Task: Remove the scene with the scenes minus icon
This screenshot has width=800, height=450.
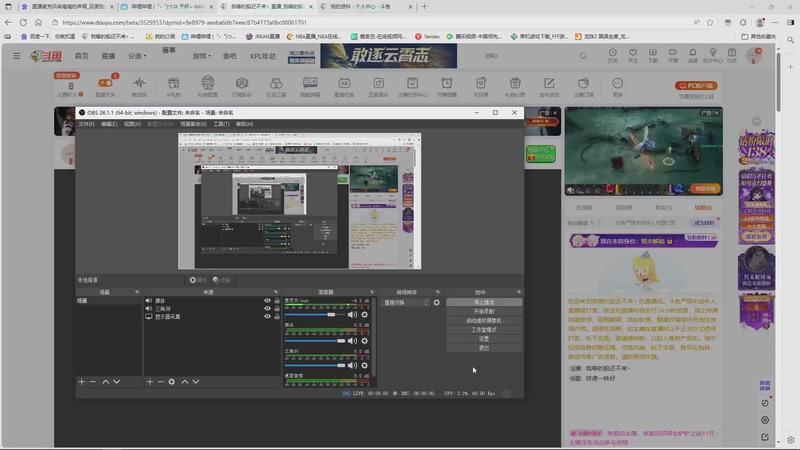Action: (x=92, y=382)
